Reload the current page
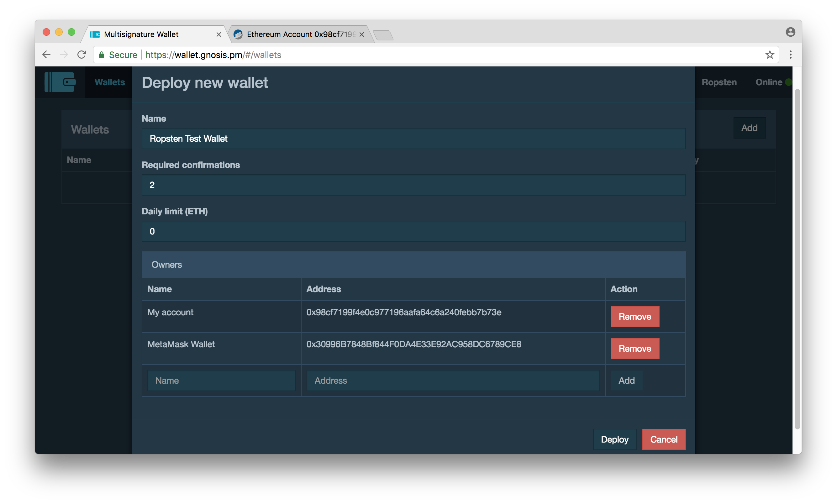 pyautogui.click(x=82, y=54)
